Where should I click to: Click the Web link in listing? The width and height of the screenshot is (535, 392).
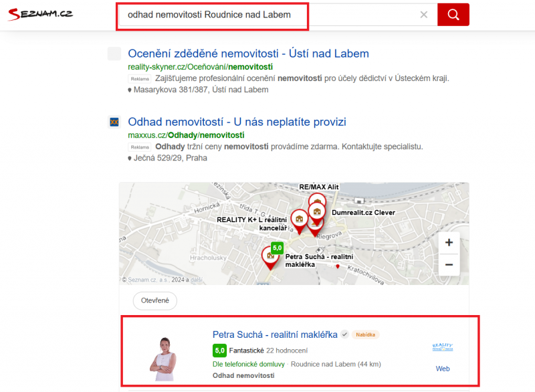click(x=443, y=369)
